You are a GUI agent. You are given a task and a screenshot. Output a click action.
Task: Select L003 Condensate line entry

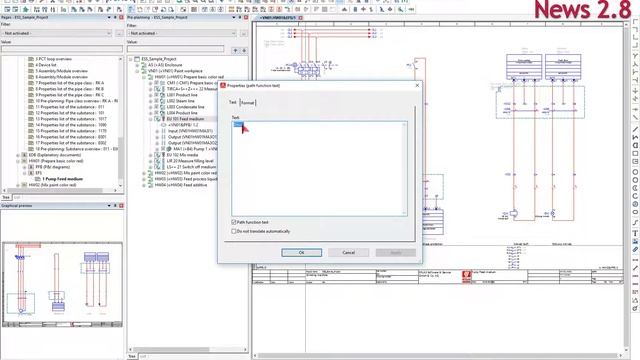[x=185, y=107]
